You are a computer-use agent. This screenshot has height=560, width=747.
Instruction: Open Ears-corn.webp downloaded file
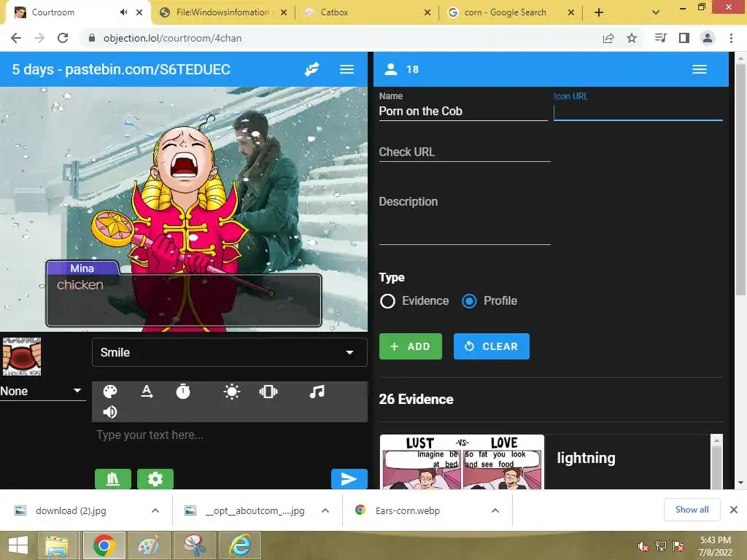coord(407,510)
